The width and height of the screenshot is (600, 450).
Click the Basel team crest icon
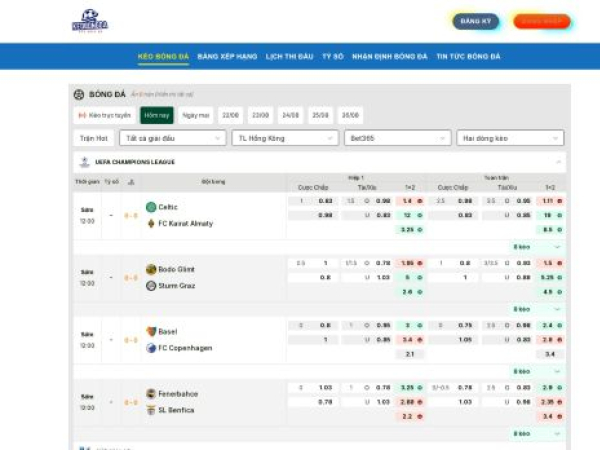(x=151, y=331)
